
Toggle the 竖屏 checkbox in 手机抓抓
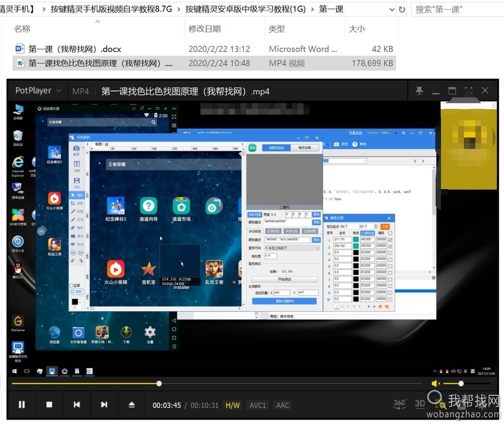(72, 285)
